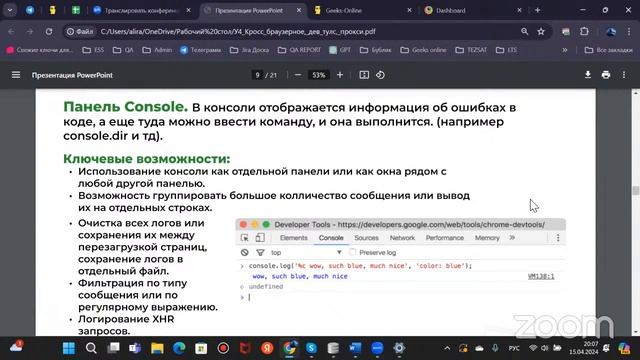
Task: Open the Chrome profile avatar
Action: coord(611,31)
